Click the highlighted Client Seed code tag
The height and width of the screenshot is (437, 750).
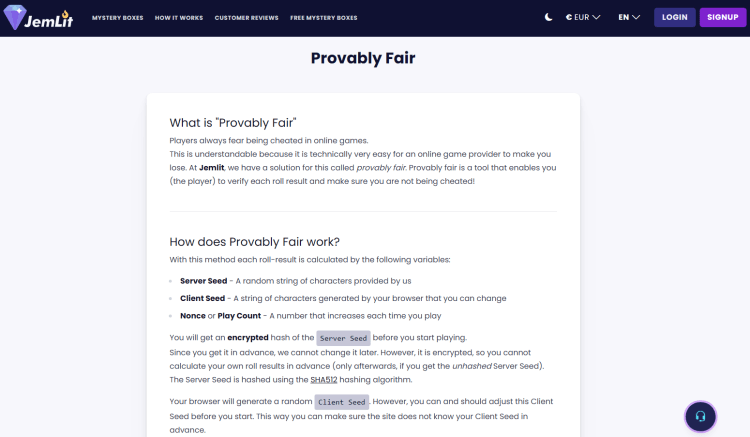[344, 402]
